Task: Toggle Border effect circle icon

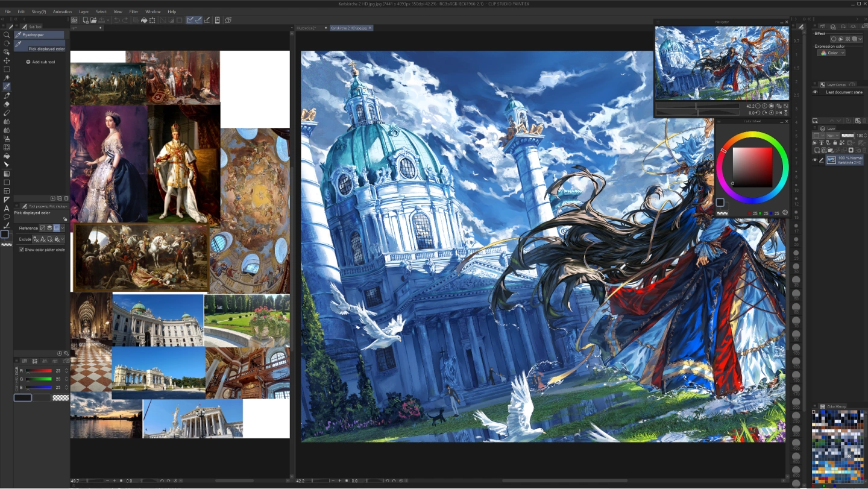Action: click(x=834, y=39)
